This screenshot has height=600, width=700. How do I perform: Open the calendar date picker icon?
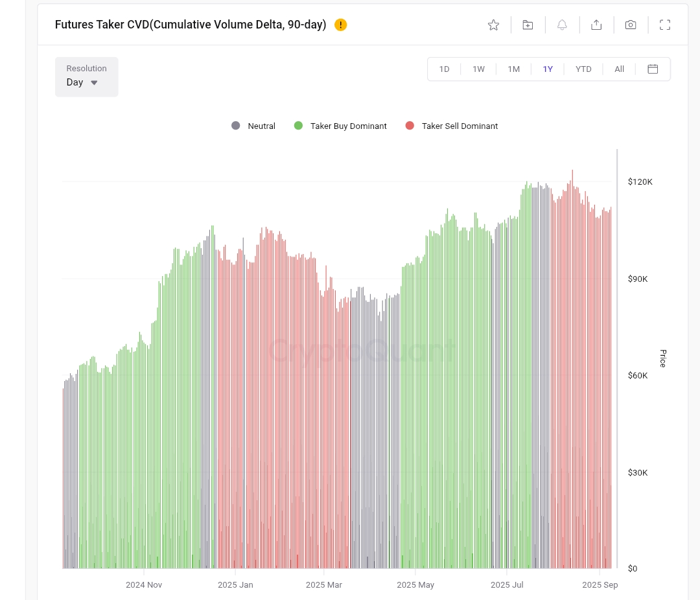[653, 69]
